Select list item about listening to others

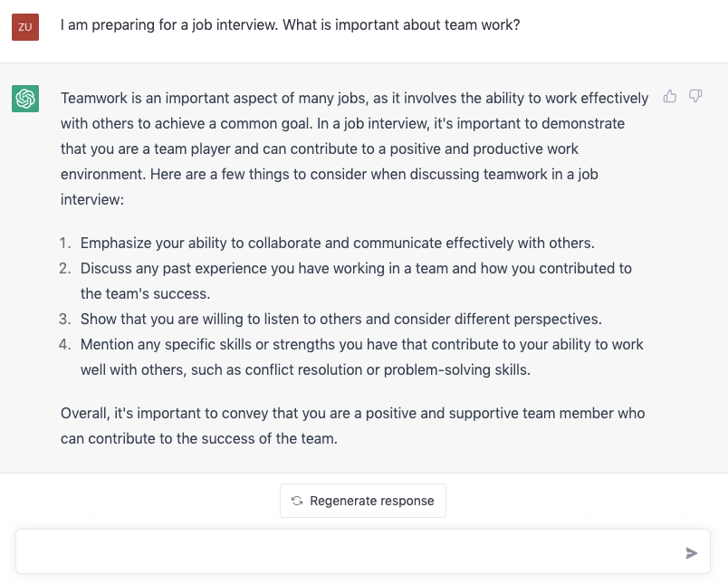tap(340, 319)
